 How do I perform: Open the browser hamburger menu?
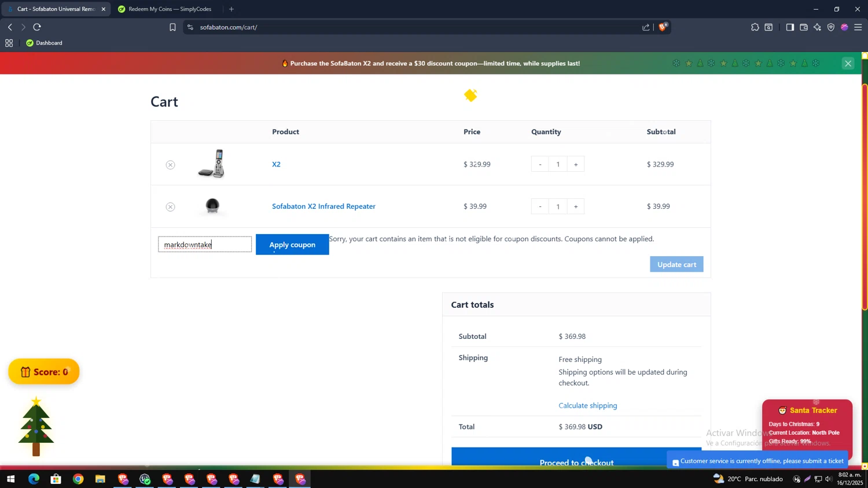858,27
